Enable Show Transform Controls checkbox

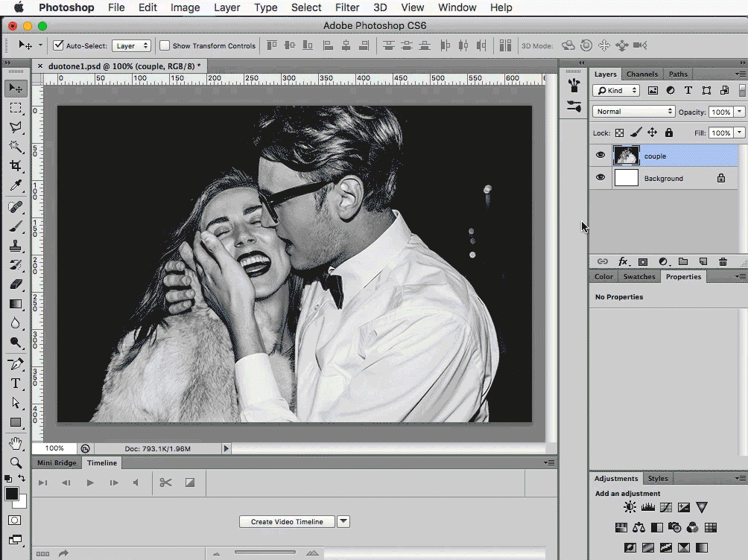click(x=165, y=45)
